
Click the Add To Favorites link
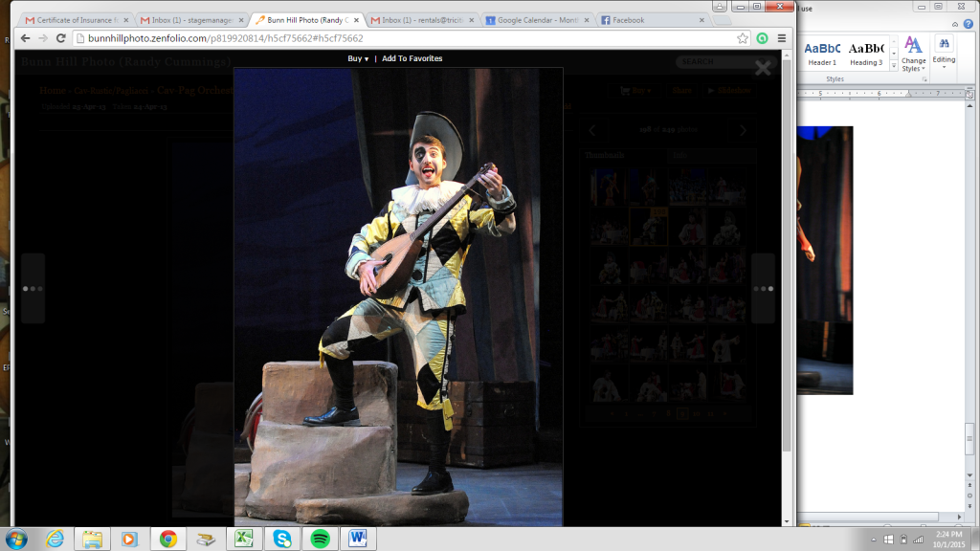pyautogui.click(x=412, y=58)
